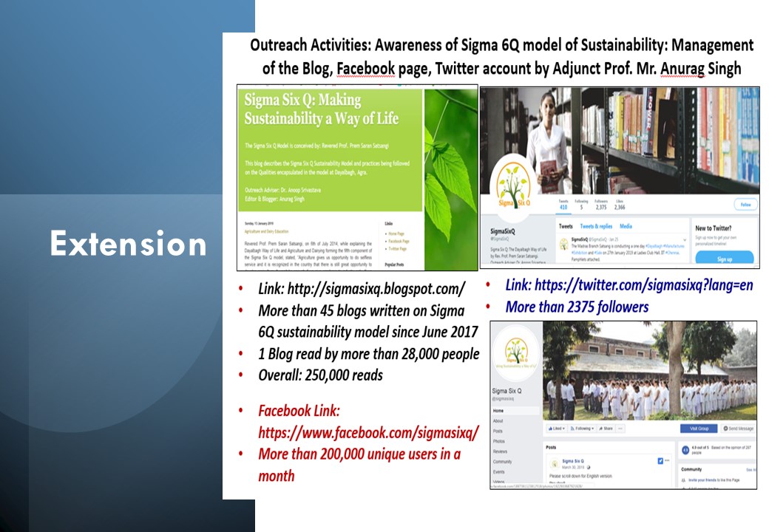Click the Send Message button
The width and height of the screenshot is (769, 532).
738,429
